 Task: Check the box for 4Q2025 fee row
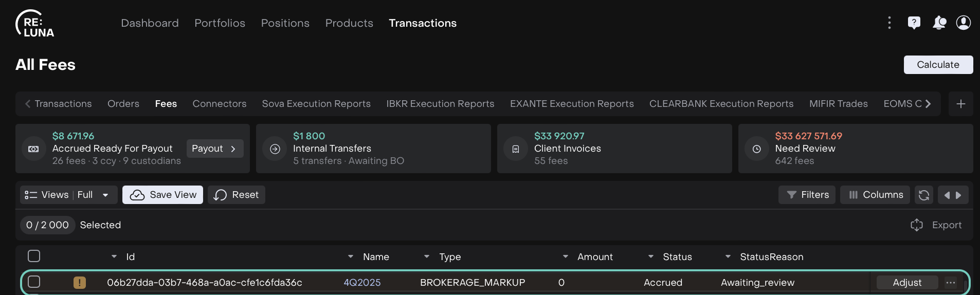34,282
